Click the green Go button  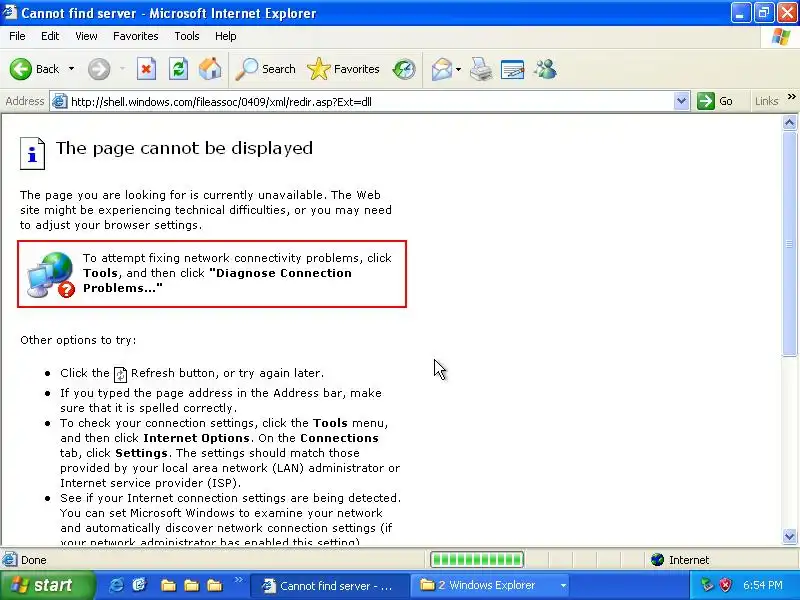(x=715, y=101)
